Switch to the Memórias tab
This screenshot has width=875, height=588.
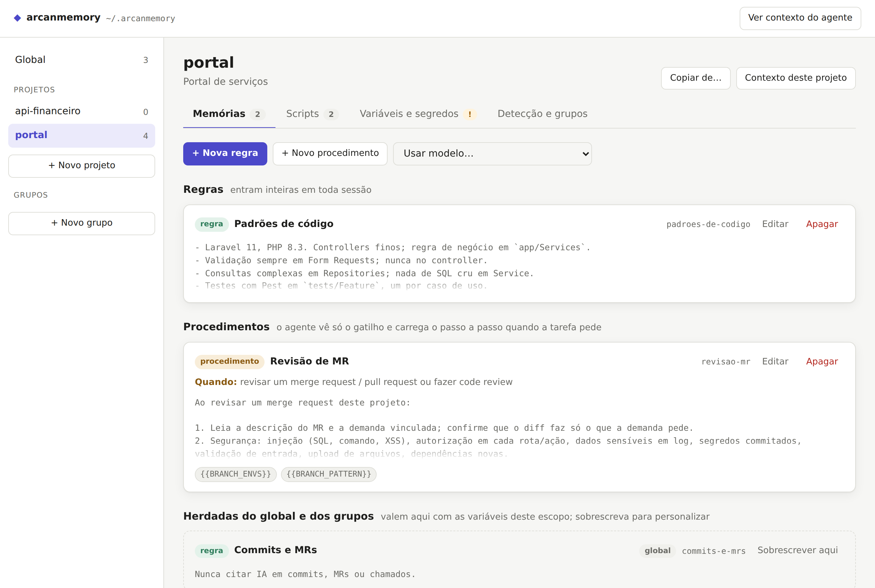click(x=229, y=114)
